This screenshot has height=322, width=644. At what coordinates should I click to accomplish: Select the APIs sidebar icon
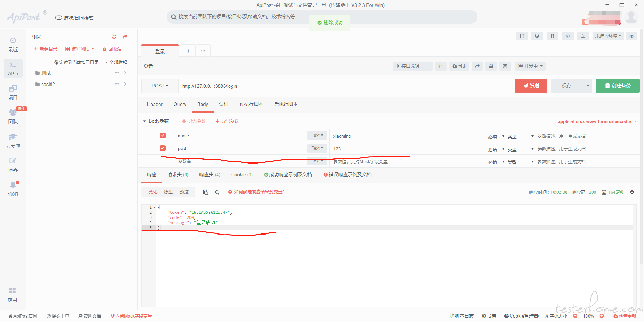[13, 68]
